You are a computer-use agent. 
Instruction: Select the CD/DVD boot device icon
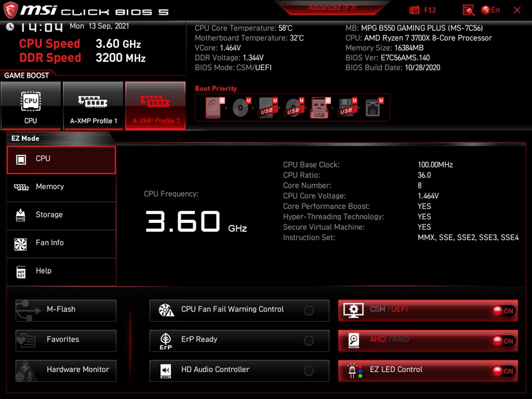[242, 107]
